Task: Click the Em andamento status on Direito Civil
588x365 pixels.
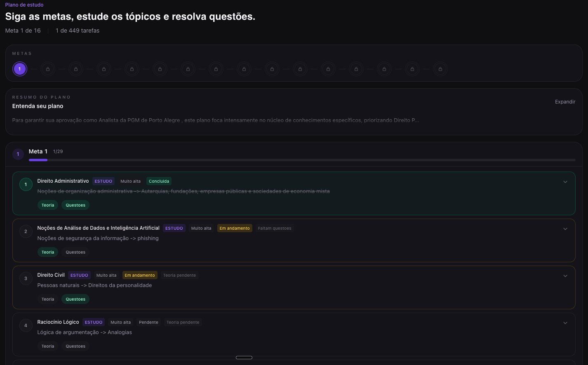Action: click(140, 275)
